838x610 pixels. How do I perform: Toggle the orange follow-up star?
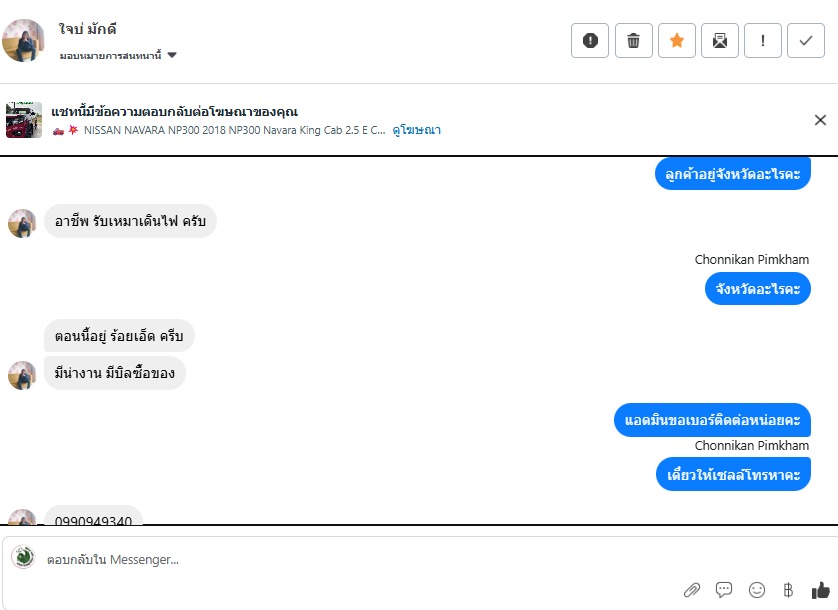pos(677,41)
